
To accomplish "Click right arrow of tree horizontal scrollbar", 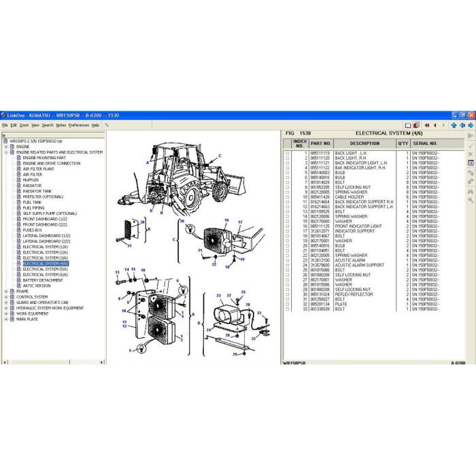I will click(102, 362).
